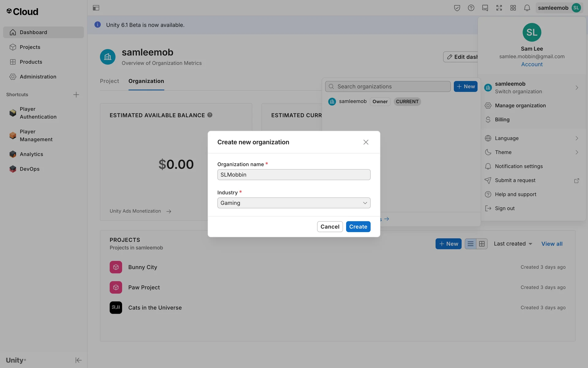
Task: Click the Organization name input field
Action: coord(294,175)
